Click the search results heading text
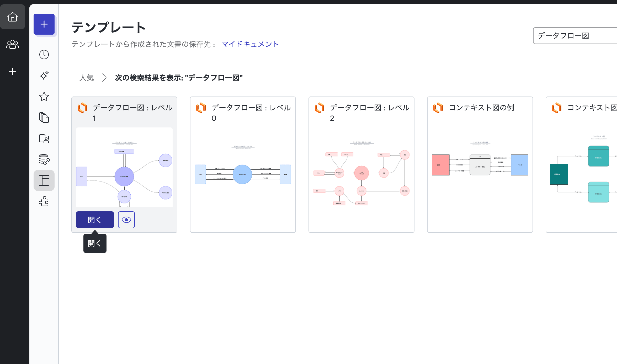This screenshot has width=617, height=364. click(179, 78)
